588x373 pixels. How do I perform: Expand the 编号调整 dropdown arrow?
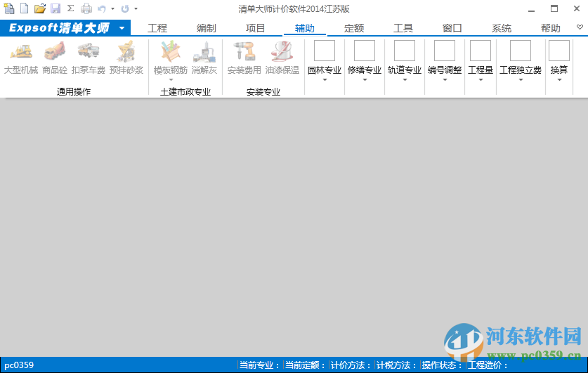(x=445, y=80)
